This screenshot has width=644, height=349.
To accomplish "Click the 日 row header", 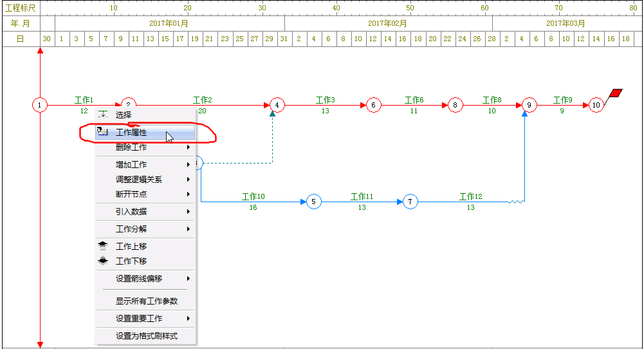I will pyautogui.click(x=21, y=39).
